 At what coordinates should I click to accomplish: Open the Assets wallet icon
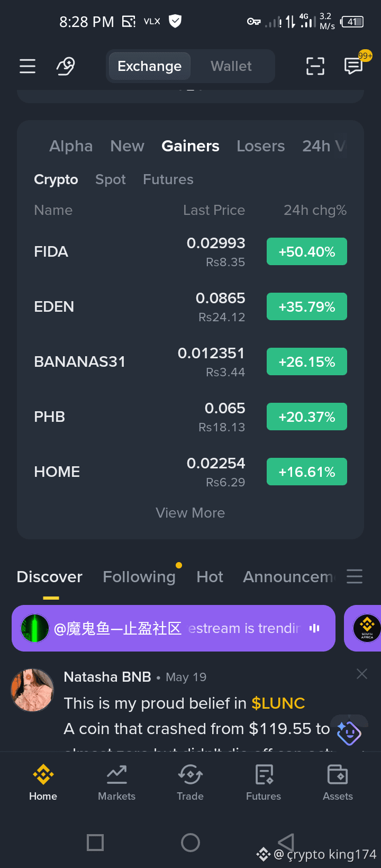(x=338, y=775)
